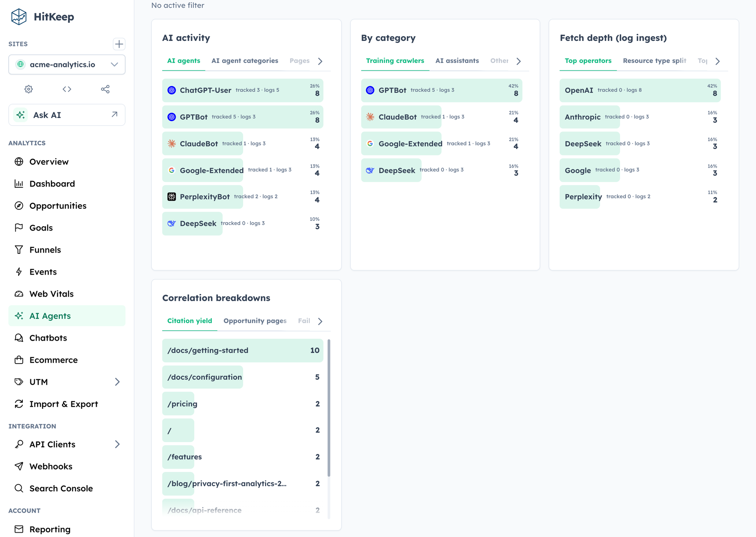Go to the Overview page
Image resolution: width=756 pixels, height=537 pixels.
point(67,162)
